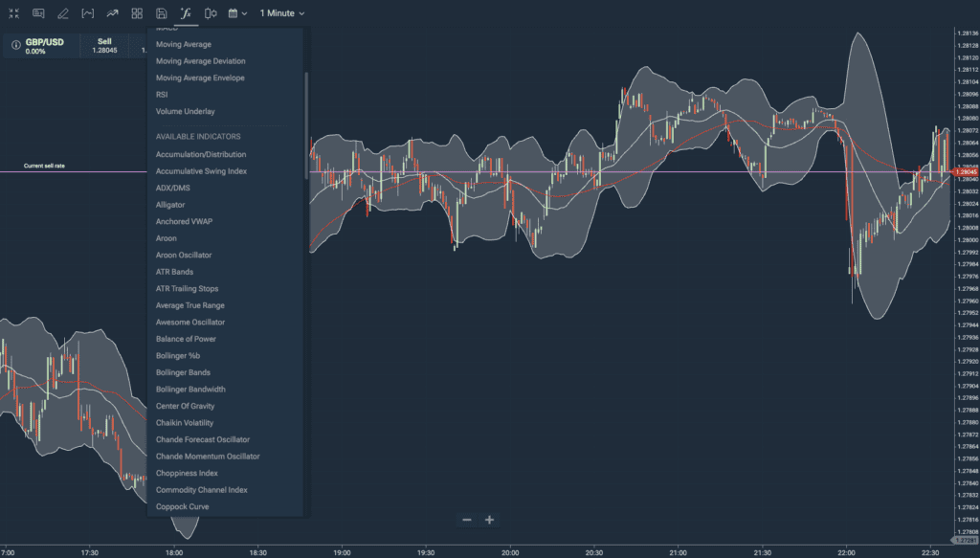Click the trend line arrow icon

coord(113,13)
